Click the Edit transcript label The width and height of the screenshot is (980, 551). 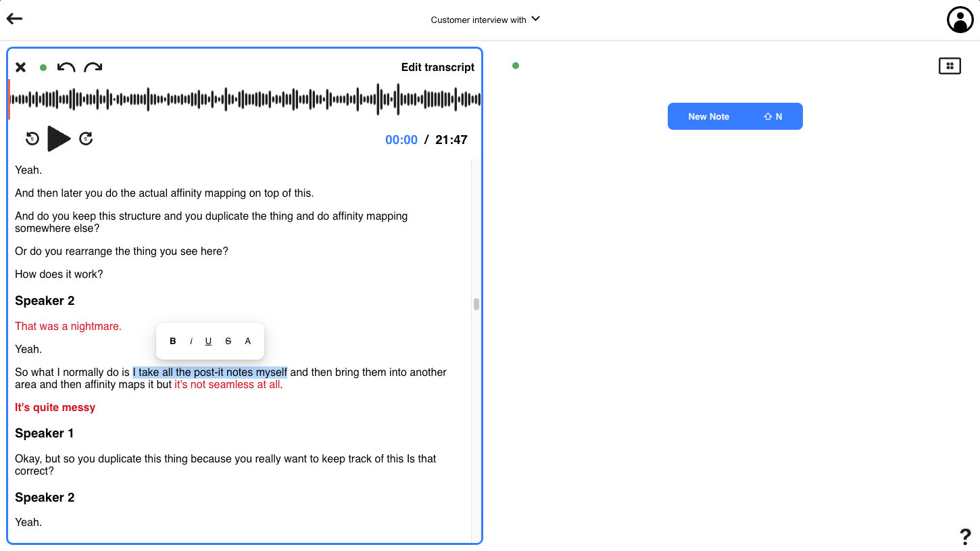point(438,67)
